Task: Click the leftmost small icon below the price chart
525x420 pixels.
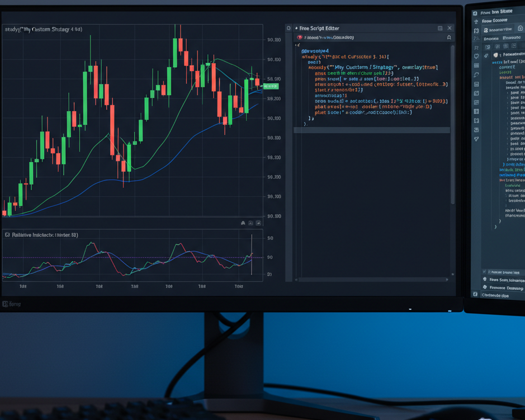Action: 243,223
